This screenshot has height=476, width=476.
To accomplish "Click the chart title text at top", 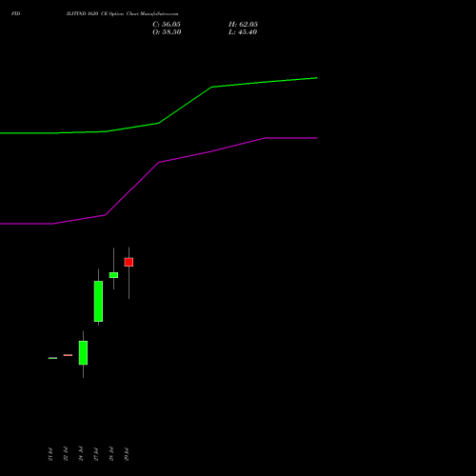I will [123, 13].
